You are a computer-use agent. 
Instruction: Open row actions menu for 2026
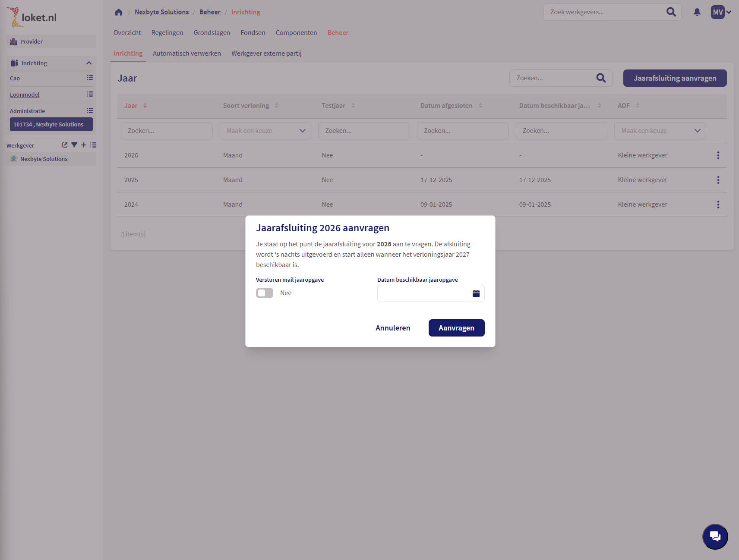(718, 155)
